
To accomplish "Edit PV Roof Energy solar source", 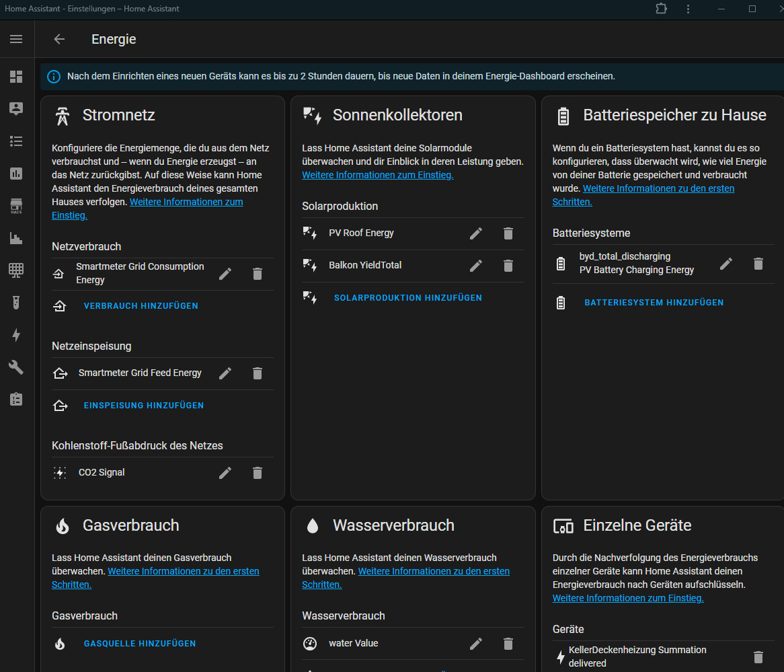I will click(x=476, y=233).
